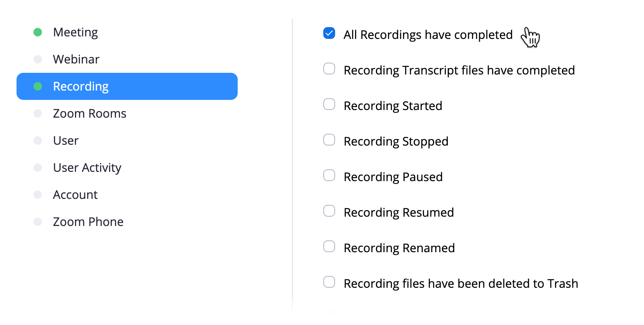The width and height of the screenshot is (644, 325).
Task: Enable the Recording Paused event
Action: (x=329, y=175)
